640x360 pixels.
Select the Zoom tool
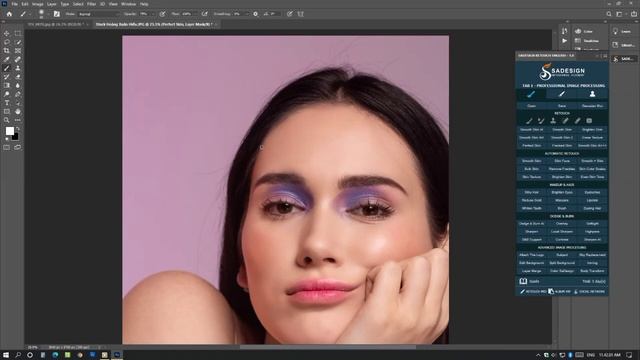(7, 120)
